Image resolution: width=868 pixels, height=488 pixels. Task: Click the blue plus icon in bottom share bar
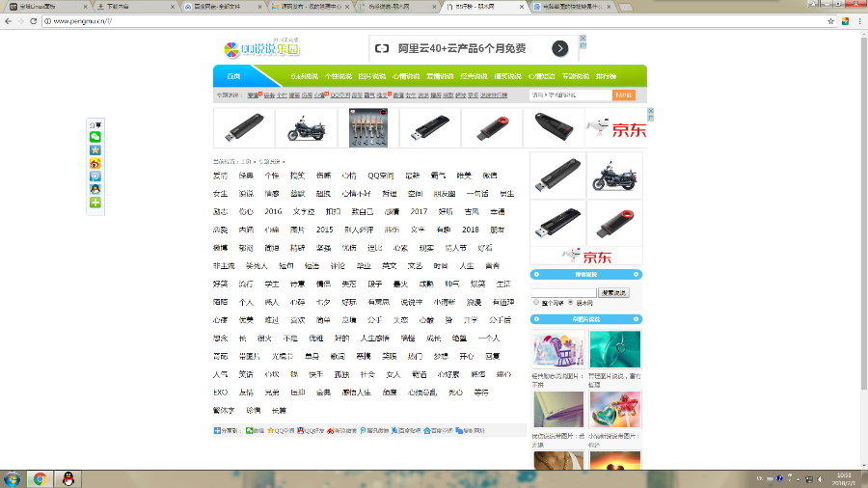(x=217, y=430)
